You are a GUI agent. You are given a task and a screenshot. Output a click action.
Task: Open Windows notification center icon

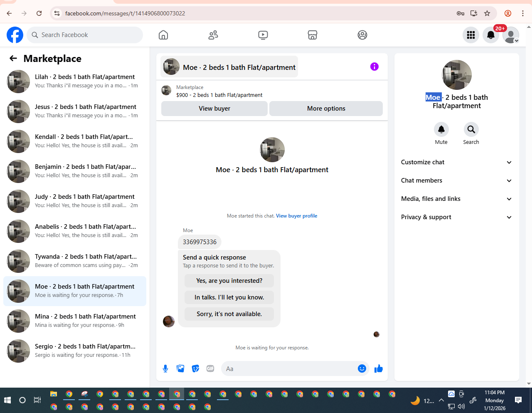coord(518,400)
